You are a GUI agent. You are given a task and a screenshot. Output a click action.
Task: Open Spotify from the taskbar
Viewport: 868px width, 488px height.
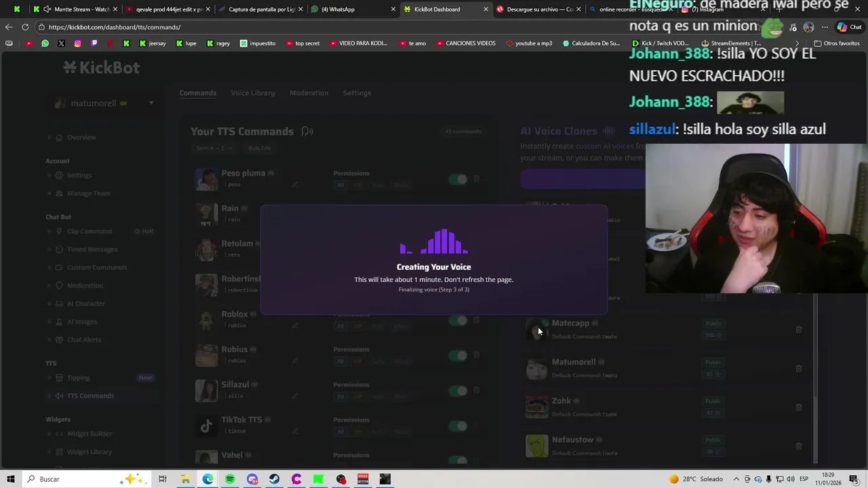pyautogui.click(x=230, y=479)
